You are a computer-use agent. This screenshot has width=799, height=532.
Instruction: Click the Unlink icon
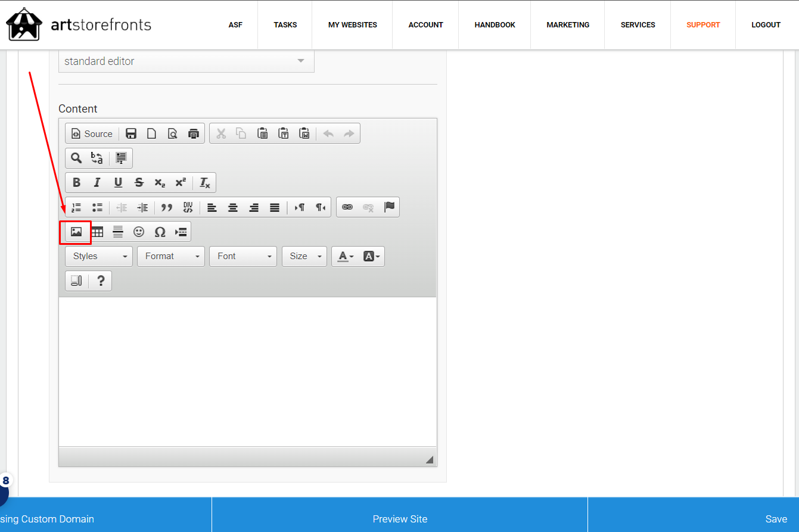coord(368,207)
